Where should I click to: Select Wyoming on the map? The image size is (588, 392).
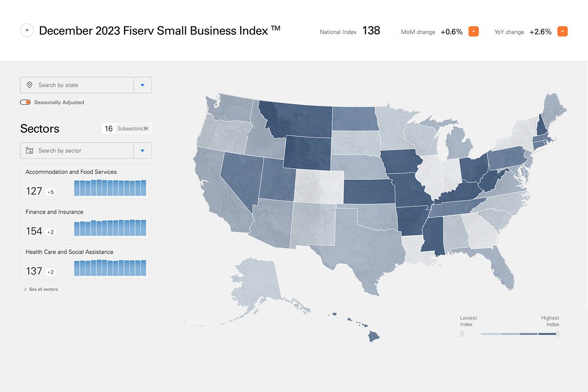click(307, 152)
